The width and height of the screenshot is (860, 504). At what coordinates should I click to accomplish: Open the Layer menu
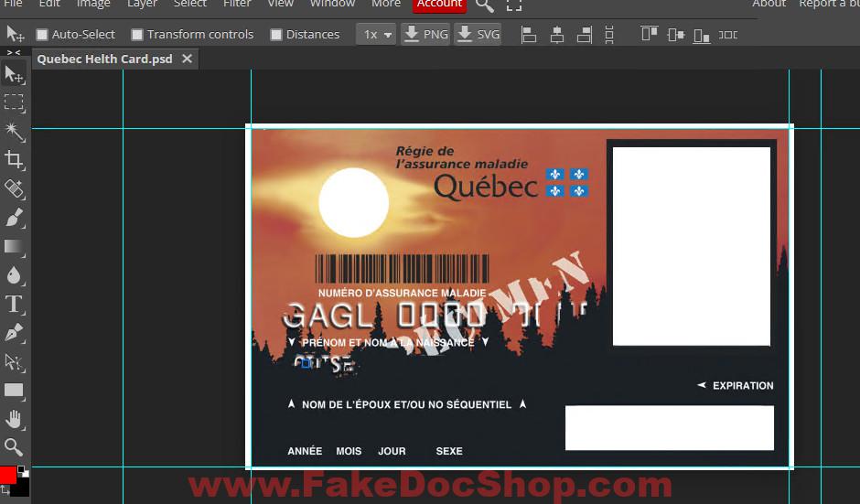tap(142, 4)
